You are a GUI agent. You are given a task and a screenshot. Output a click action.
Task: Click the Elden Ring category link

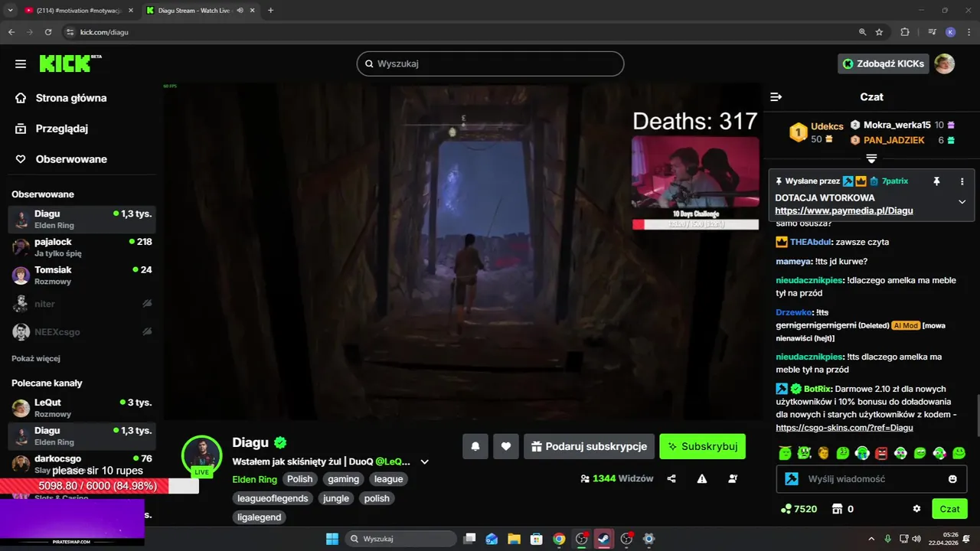(255, 479)
